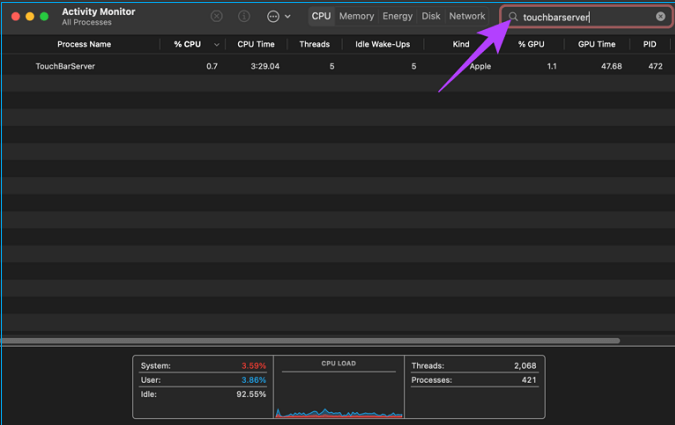Sort by Idle Wake-Ups column

[382, 45]
